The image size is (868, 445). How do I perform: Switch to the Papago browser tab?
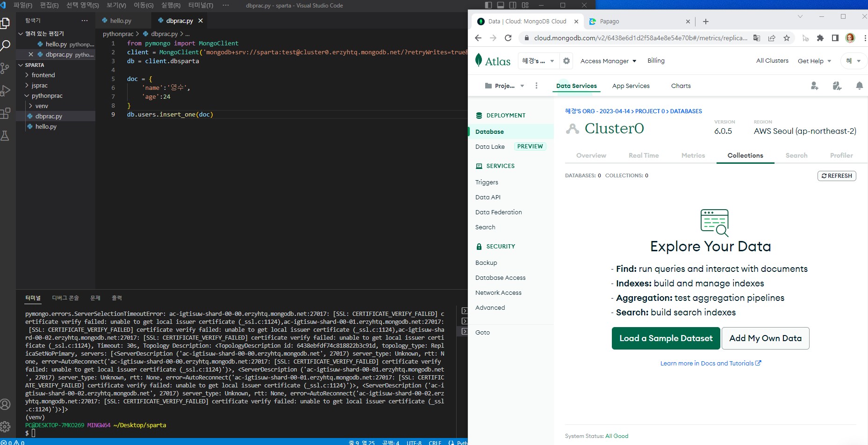(x=638, y=22)
